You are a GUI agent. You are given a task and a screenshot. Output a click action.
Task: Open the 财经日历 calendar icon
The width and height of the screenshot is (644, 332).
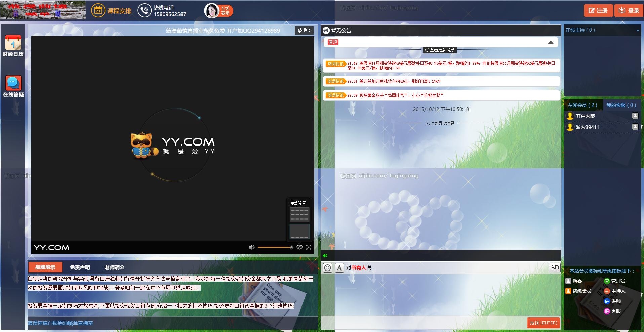pos(13,43)
